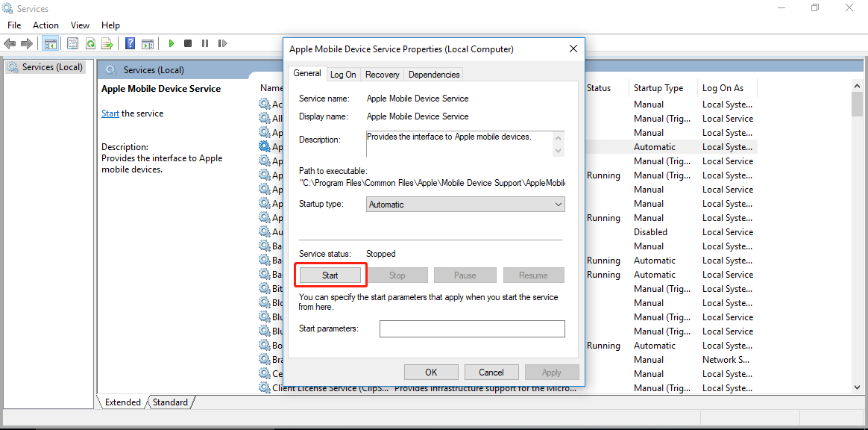
Task: Click the Refresh toolbar icon
Action: (x=90, y=43)
